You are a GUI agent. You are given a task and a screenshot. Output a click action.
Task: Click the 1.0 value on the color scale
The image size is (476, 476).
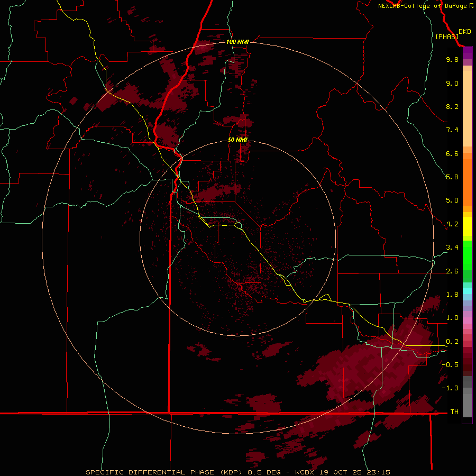pos(452,318)
